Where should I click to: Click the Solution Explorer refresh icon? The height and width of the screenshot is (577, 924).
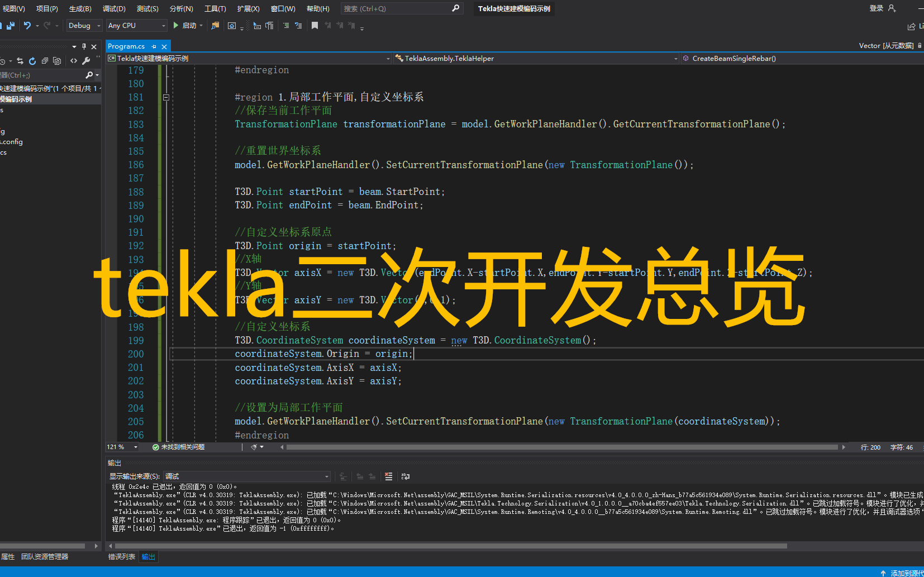(x=32, y=61)
